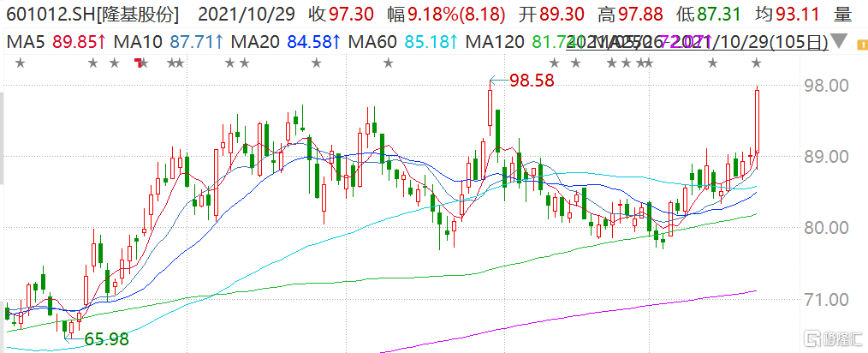Open the date range dropdown triangle

click(x=839, y=41)
